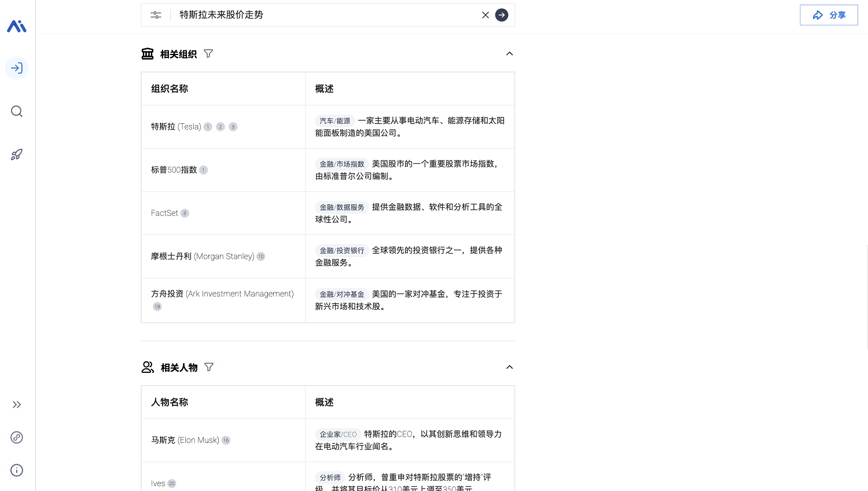
Task: Open citation 10 next to Morgan Stanley
Action: click(261, 257)
